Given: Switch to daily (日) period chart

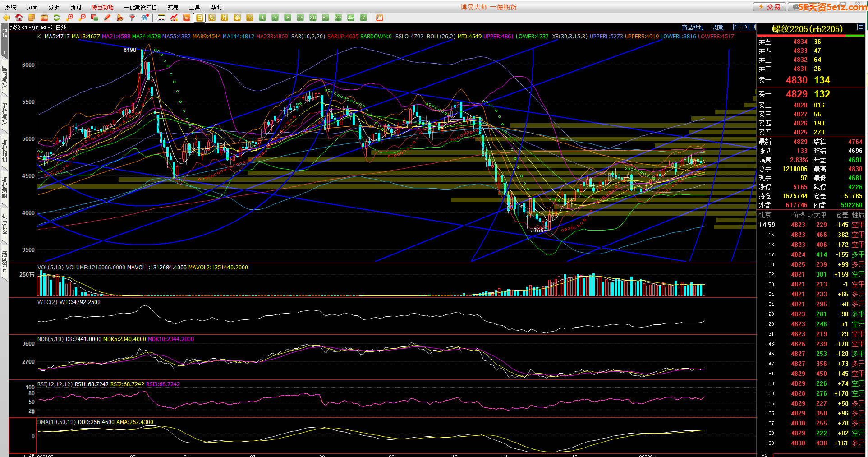Looking at the screenshot, I should tap(199, 18).
